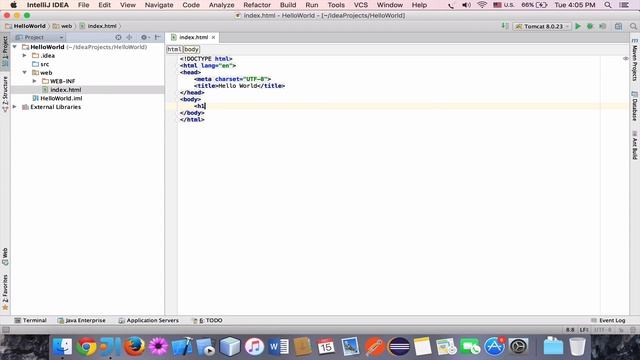Open the Database side panel
The width and height of the screenshot is (640, 360).
[635, 107]
